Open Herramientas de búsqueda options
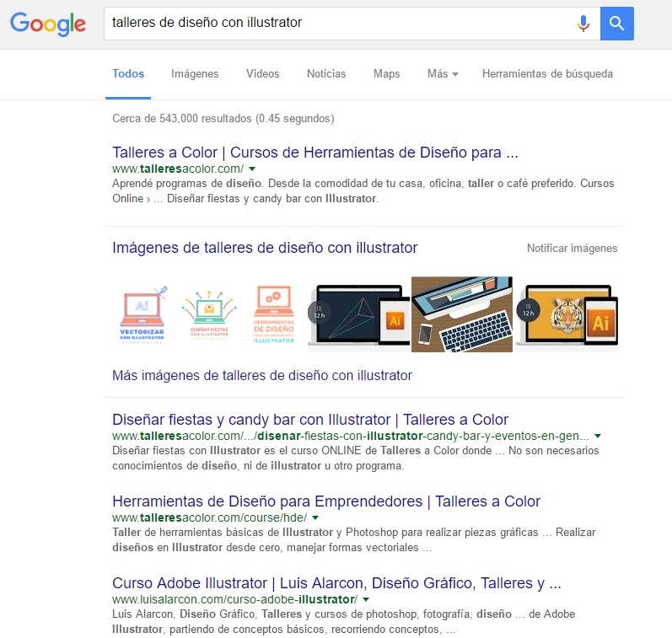 coord(547,73)
